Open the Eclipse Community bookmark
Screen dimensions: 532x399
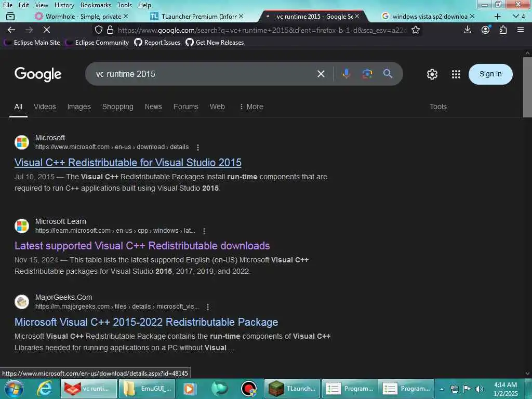[x=97, y=43]
